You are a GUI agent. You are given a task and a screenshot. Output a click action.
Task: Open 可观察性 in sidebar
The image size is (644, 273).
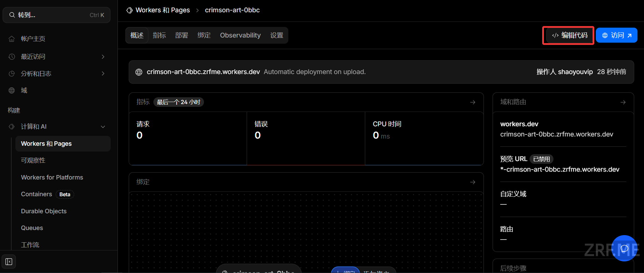33,160
